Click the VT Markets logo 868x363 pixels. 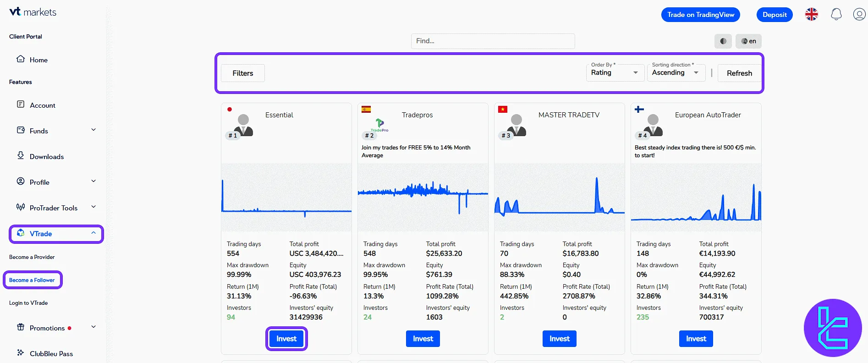pyautogui.click(x=33, y=12)
